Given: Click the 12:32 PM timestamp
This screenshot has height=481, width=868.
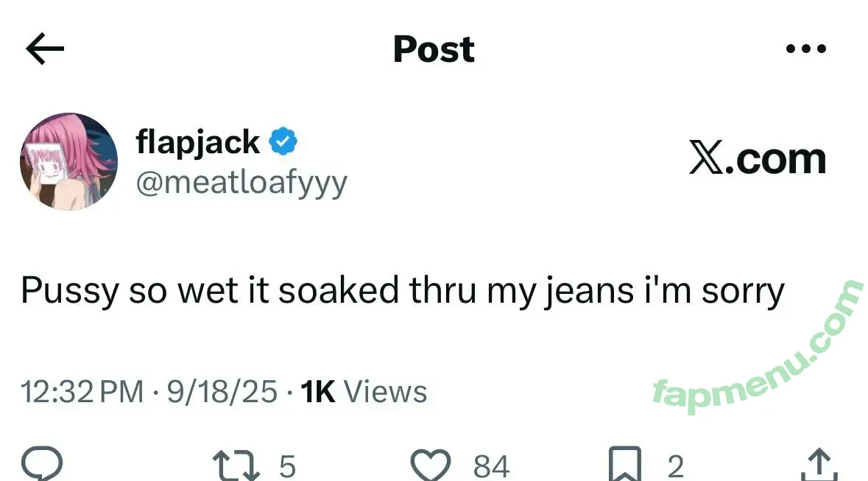Looking at the screenshot, I should 82,391.
